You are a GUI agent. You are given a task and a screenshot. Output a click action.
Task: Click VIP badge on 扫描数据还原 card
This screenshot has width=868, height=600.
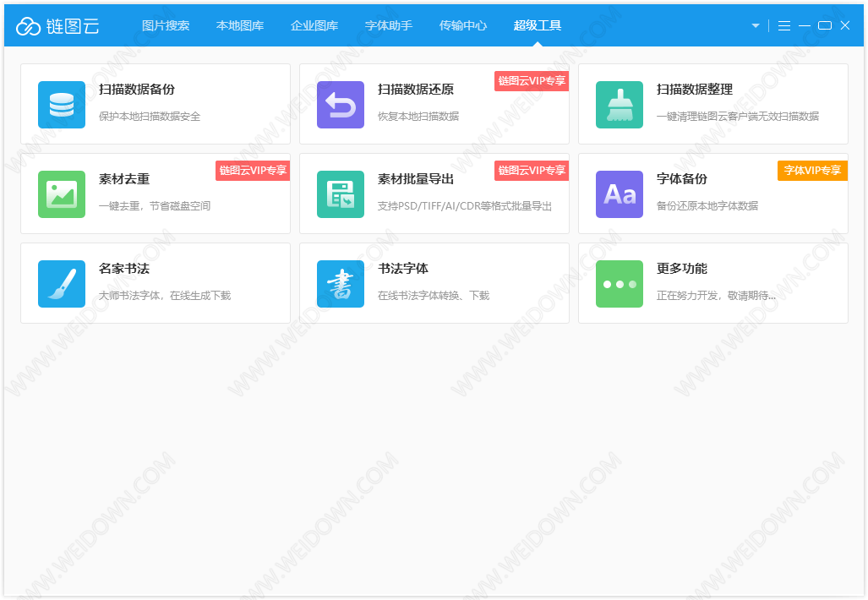pos(532,81)
